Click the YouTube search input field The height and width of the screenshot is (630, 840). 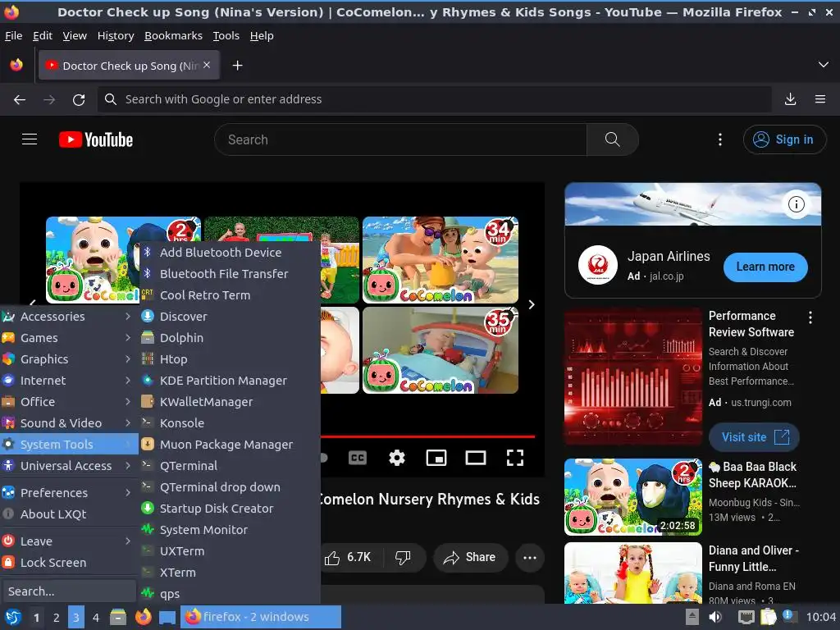tap(400, 139)
